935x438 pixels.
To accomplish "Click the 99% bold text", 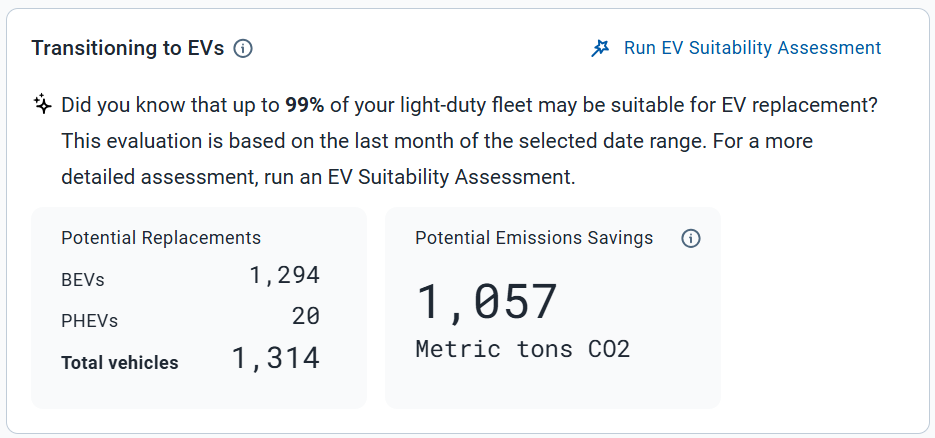I will pos(305,105).
